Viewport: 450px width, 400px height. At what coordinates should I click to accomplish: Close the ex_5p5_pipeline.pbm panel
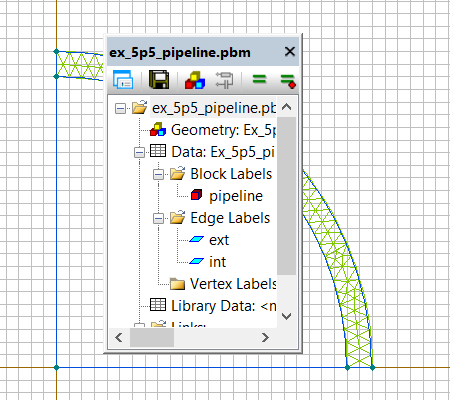tap(290, 52)
